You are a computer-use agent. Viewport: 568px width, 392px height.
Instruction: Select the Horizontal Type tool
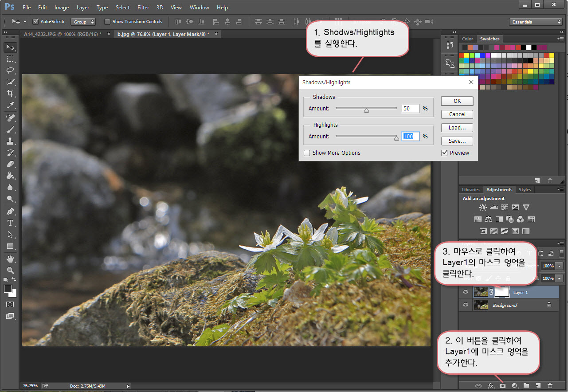[x=10, y=223]
